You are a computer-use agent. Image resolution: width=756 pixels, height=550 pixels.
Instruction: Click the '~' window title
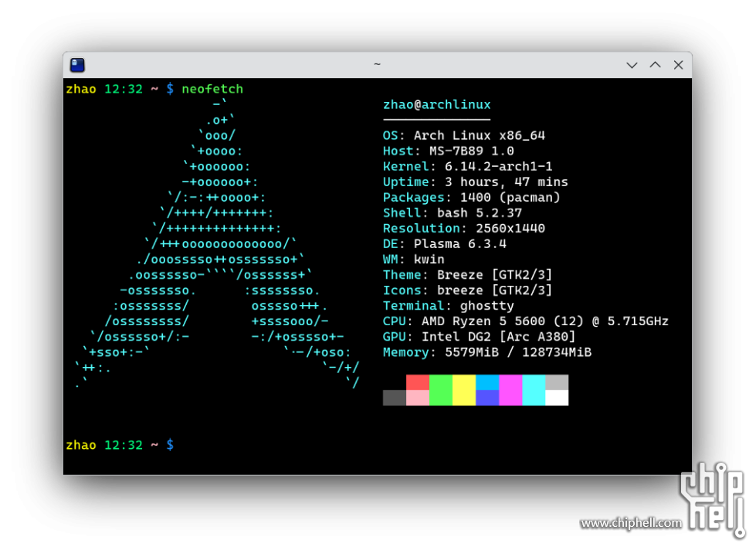coord(377,64)
